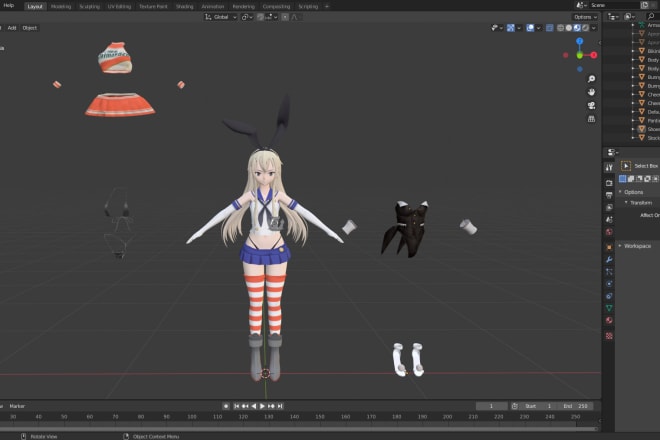The height and width of the screenshot is (440, 660).
Task: Switch to solid viewport shading
Action: point(569,28)
